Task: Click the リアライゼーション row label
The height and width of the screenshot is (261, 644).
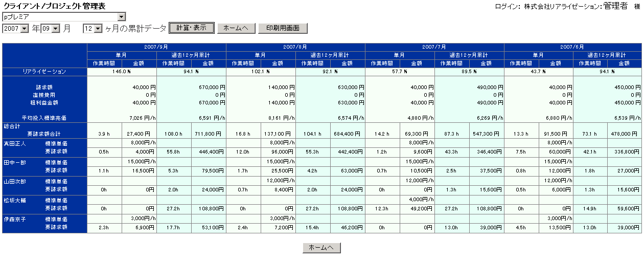Action: pos(44,72)
